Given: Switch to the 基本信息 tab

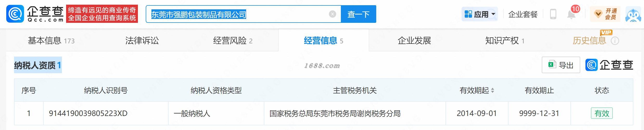Looking at the screenshot, I should (x=51, y=40).
